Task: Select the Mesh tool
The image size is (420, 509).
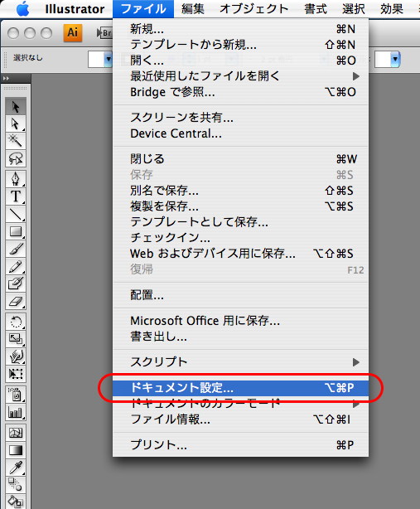Action: coord(16,433)
